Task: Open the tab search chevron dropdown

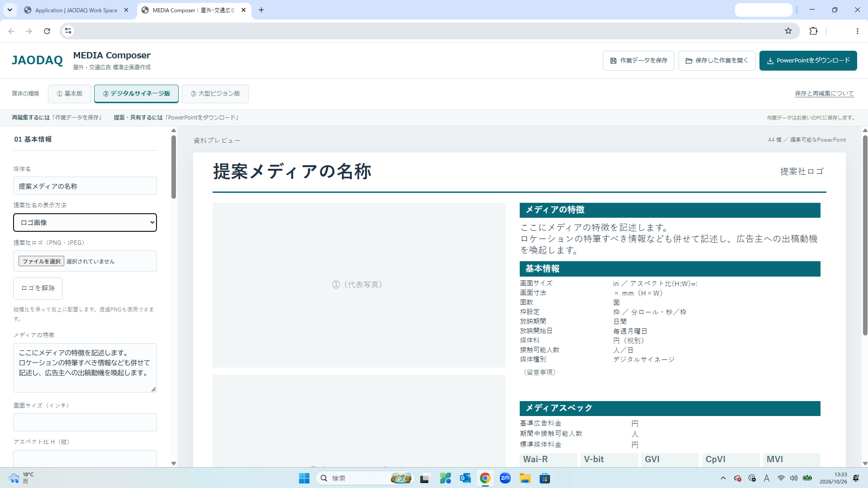Action: [x=9, y=10]
